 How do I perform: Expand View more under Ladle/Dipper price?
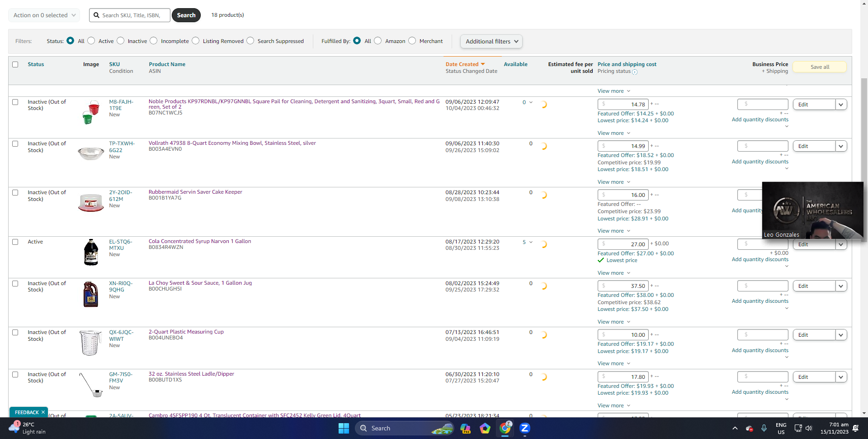click(x=613, y=406)
